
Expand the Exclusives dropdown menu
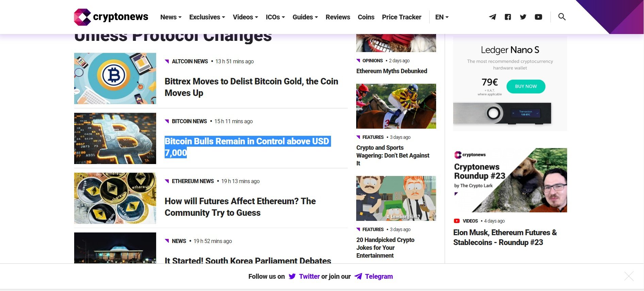pyautogui.click(x=207, y=17)
